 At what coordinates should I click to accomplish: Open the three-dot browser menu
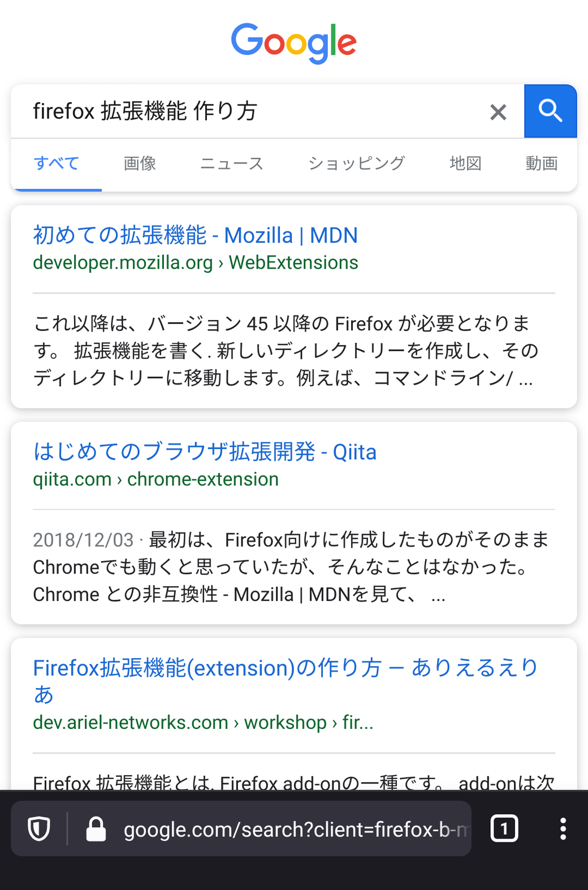pyautogui.click(x=563, y=829)
